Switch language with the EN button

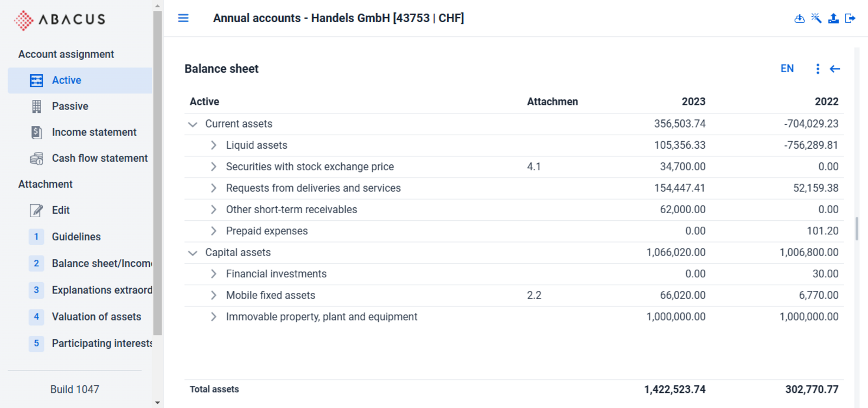click(787, 69)
